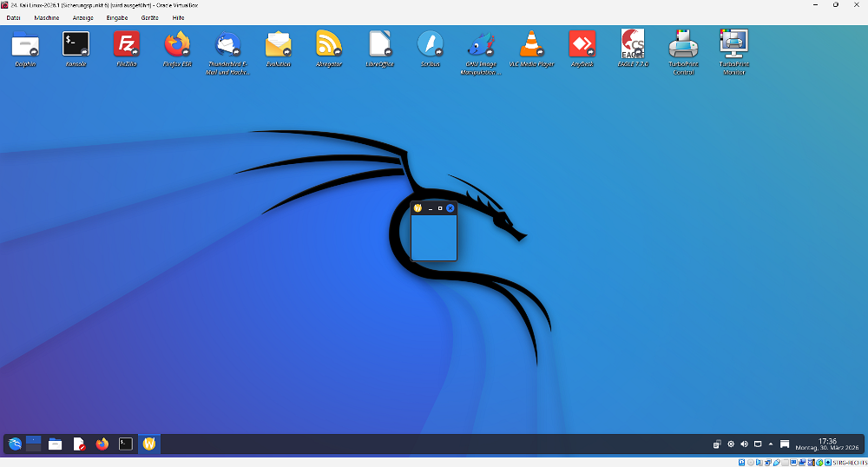
Task: Open TurboPrint Control icon
Action: tap(683, 44)
